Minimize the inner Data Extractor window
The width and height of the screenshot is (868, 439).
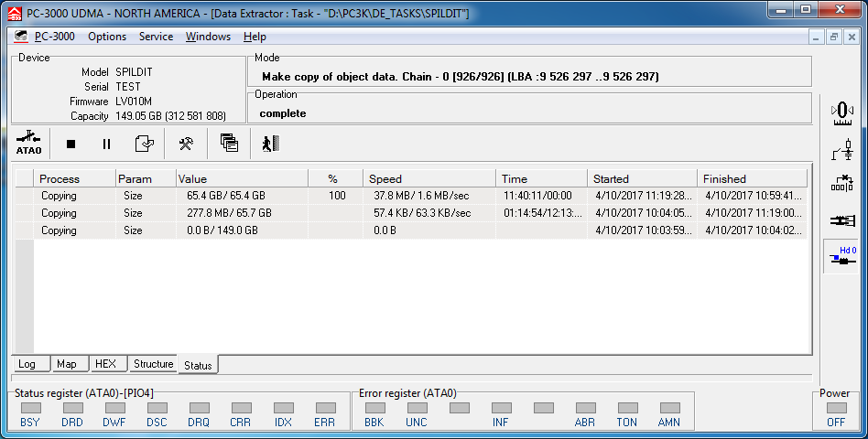pyautogui.click(x=816, y=37)
